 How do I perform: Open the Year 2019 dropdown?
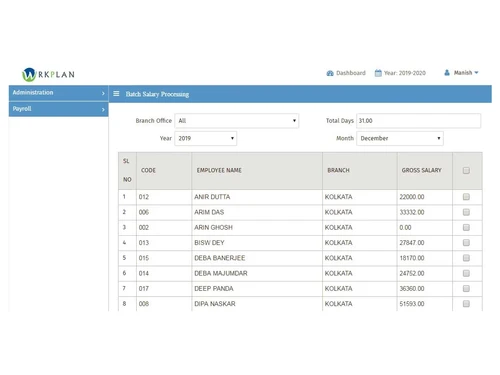[206, 138]
